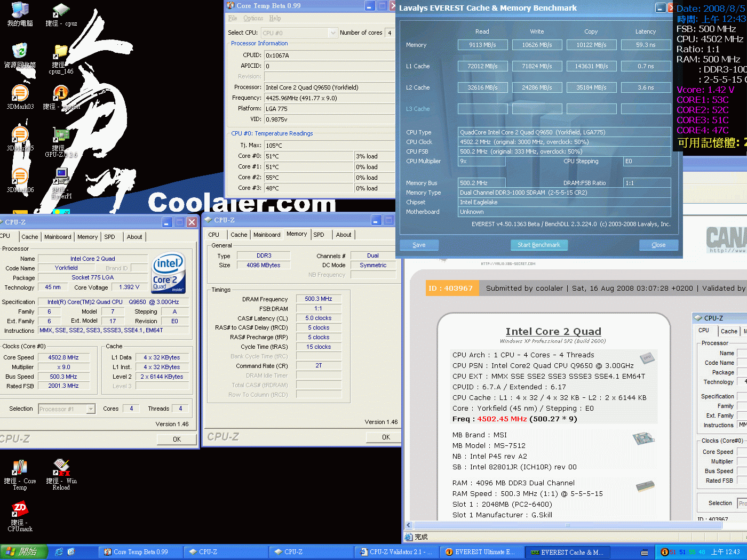Viewport: 747px width, 560px height.
Task: Open the Recycle Bin desktop icon
Action: pos(20,52)
